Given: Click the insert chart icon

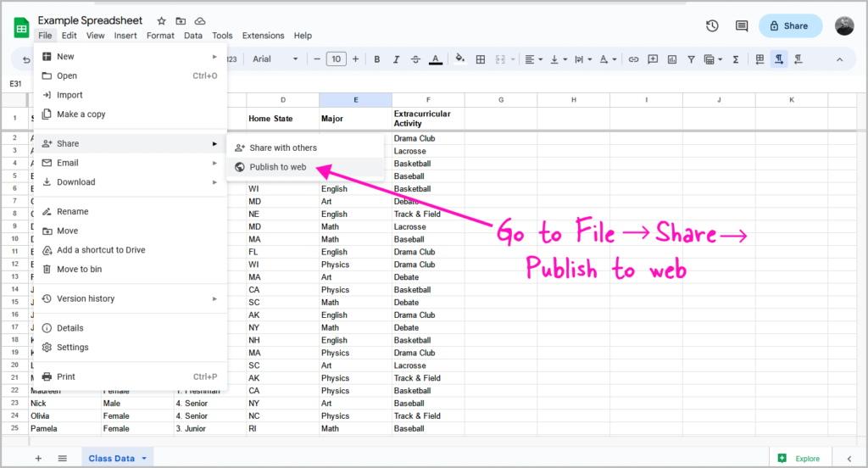Looking at the screenshot, I should click(672, 59).
